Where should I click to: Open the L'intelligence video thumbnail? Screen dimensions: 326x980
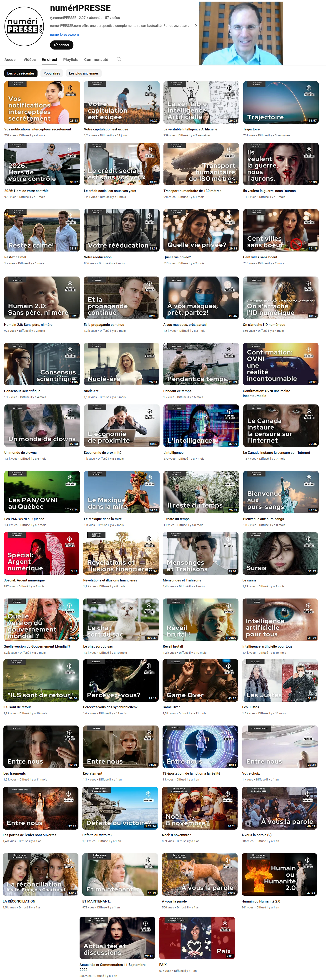pos(201,426)
